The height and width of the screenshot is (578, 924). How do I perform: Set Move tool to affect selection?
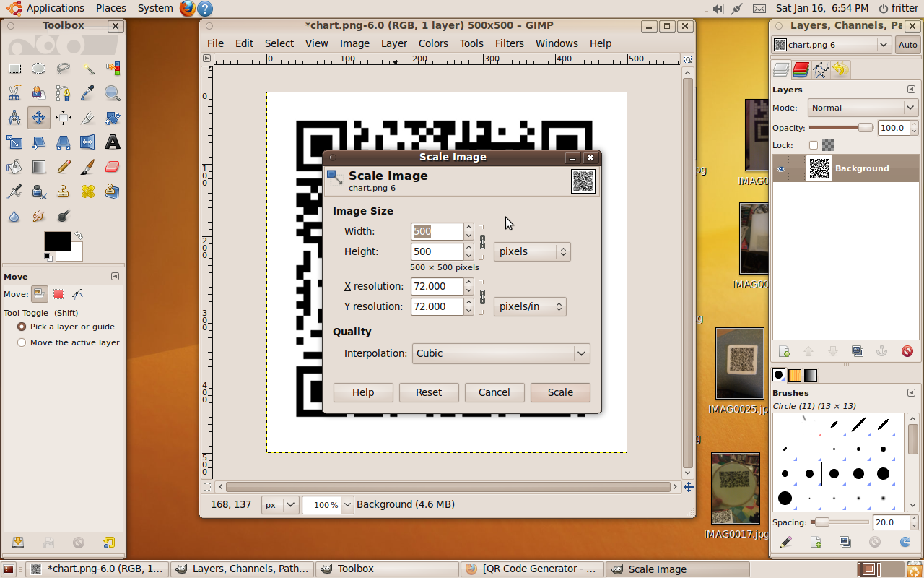[58, 294]
